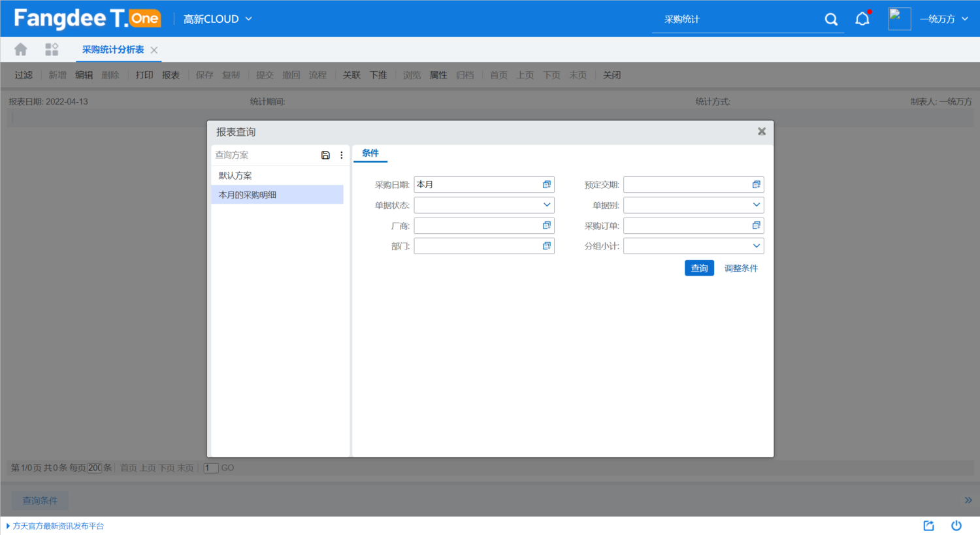Click the power logout icon
The height and width of the screenshot is (535, 980).
coord(956,526)
